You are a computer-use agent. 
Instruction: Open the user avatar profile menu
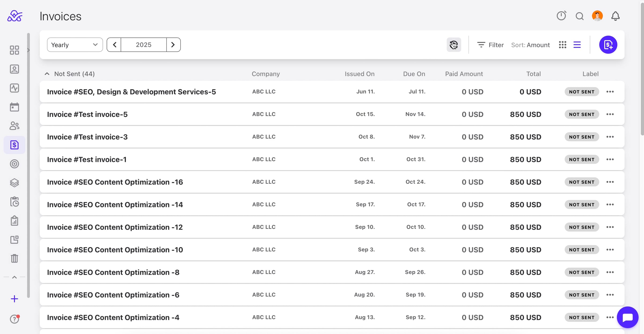pyautogui.click(x=597, y=16)
